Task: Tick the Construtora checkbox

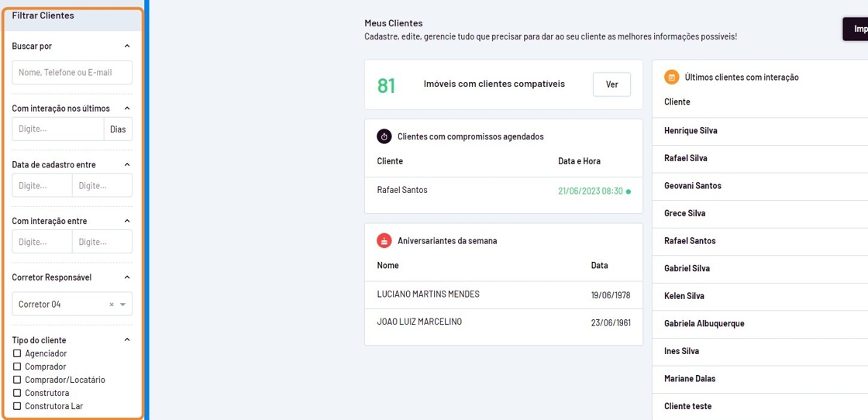Action: (17, 393)
